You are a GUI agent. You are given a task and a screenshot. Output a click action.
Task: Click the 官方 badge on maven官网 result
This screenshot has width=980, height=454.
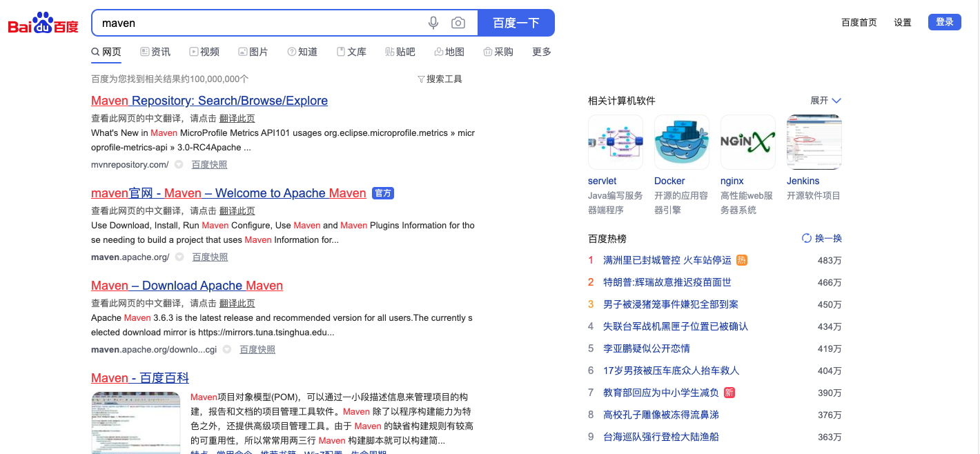coord(383,193)
